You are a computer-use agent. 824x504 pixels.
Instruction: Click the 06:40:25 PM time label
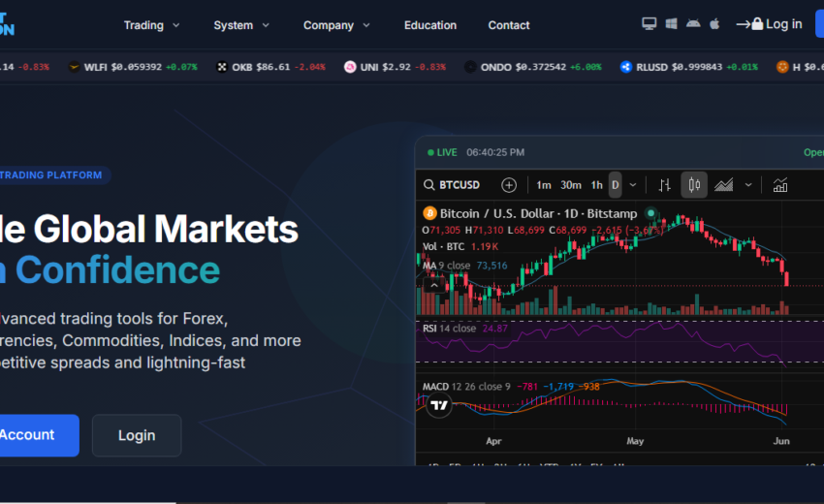pyautogui.click(x=495, y=152)
